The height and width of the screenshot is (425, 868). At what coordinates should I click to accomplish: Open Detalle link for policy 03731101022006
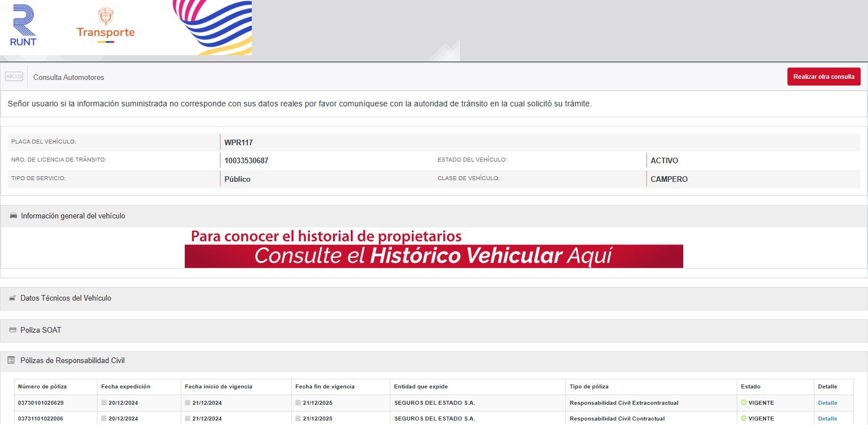pyautogui.click(x=827, y=419)
